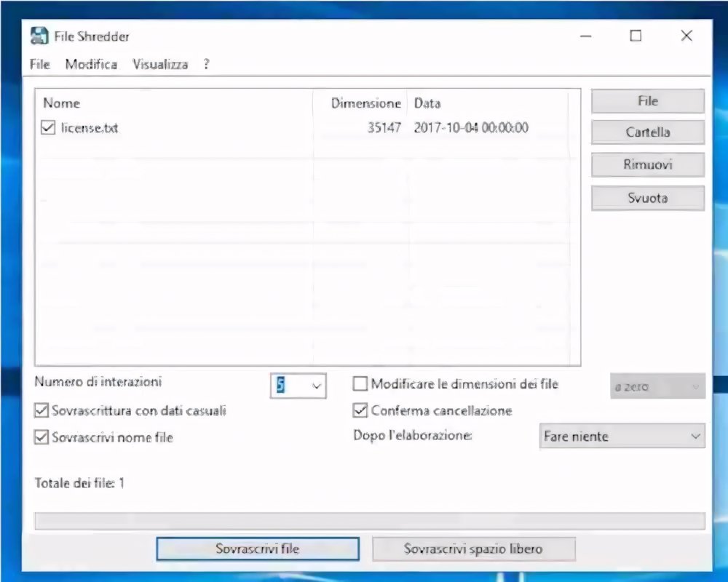Click the Totale dei file: 1 label
The height and width of the screenshot is (582, 728).
coord(79,483)
